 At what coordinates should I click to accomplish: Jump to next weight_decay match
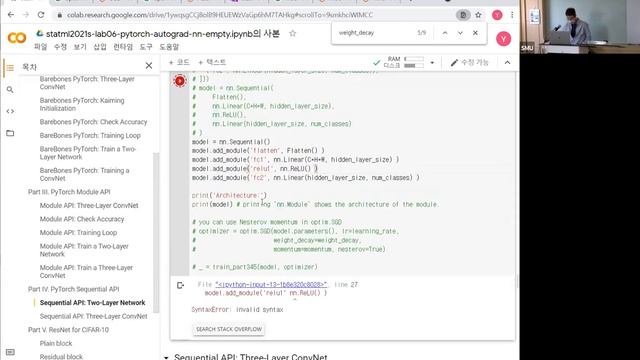click(460, 33)
